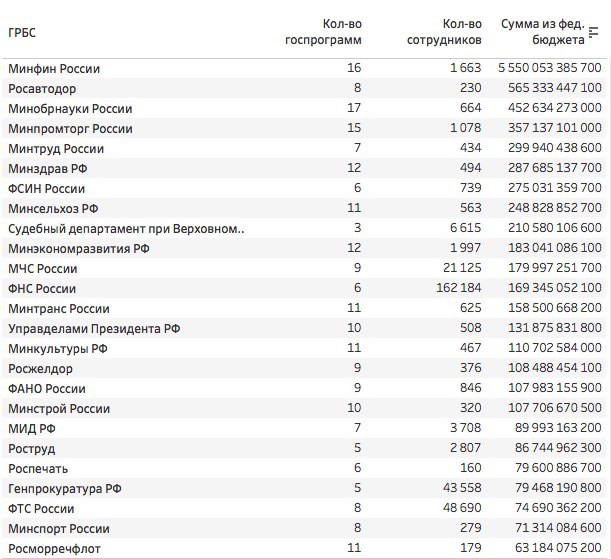
Task: Click budget value 63 184 075 200
Action: tap(558, 548)
